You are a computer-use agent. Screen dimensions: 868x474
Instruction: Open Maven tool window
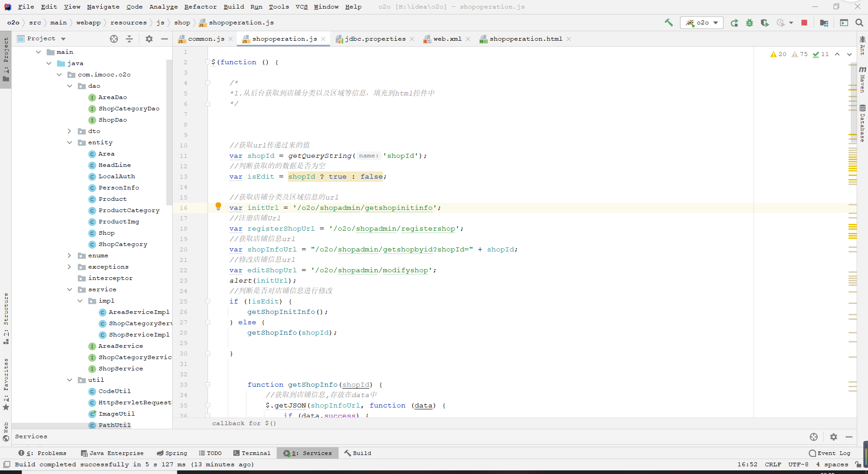point(863,79)
